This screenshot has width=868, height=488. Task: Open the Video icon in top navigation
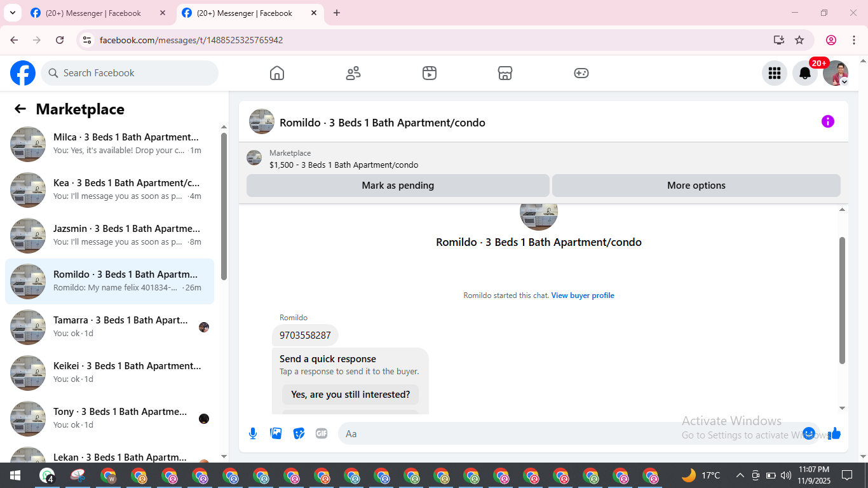[430, 73]
